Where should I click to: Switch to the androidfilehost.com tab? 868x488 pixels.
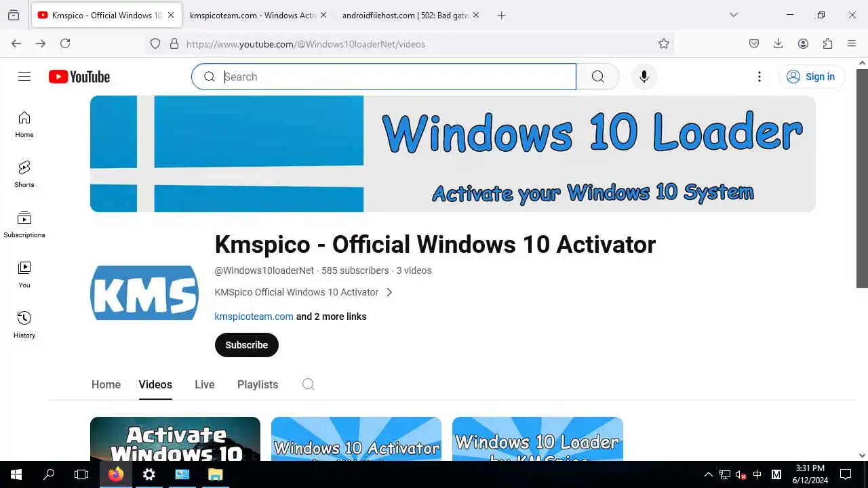[406, 15]
